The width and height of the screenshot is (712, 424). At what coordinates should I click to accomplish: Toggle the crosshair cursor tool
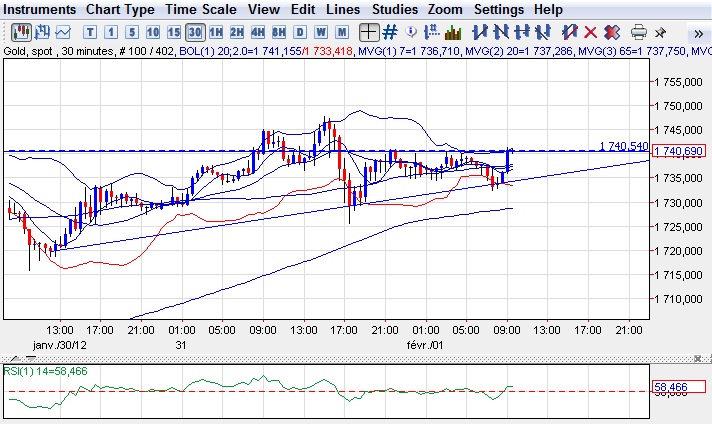pyautogui.click(x=369, y=33)
